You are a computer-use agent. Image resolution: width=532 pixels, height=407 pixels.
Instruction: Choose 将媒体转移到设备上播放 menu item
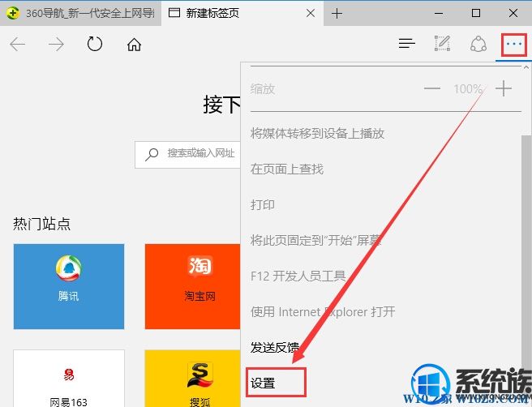(317, 133)
